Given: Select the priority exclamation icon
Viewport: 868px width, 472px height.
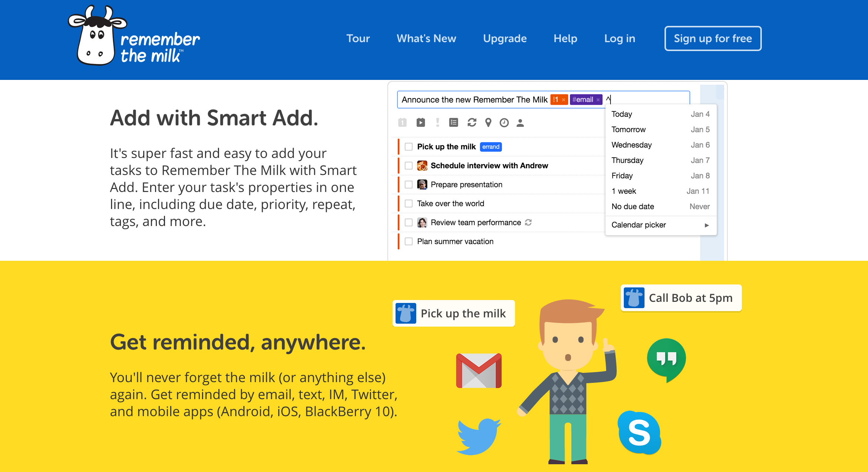Looking at the screenshot, I should tap(437, 122).
